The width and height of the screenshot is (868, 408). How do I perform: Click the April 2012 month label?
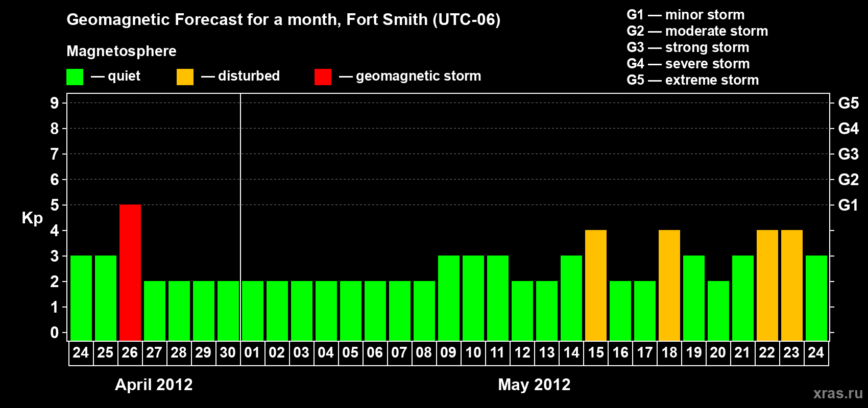(154, 385)
